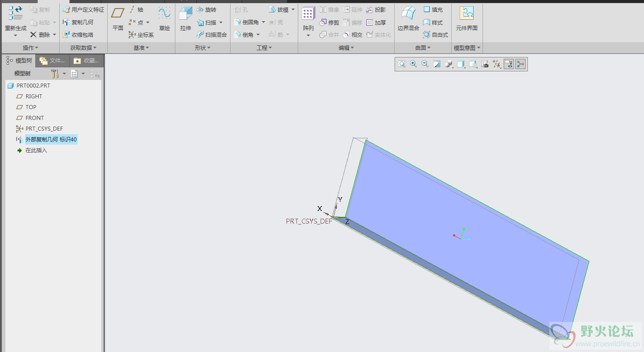
Task: Switch to the 模型树 tab
Action: (x=19, y=61)
